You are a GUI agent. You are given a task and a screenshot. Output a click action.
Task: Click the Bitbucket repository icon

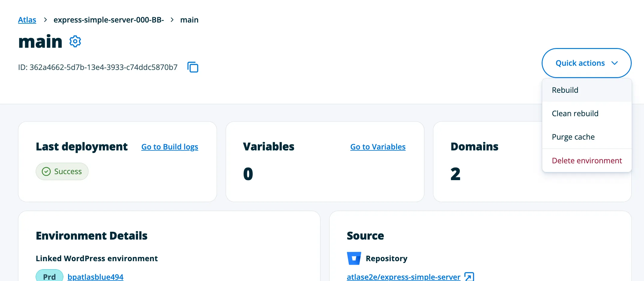click(x=354, y=258)
